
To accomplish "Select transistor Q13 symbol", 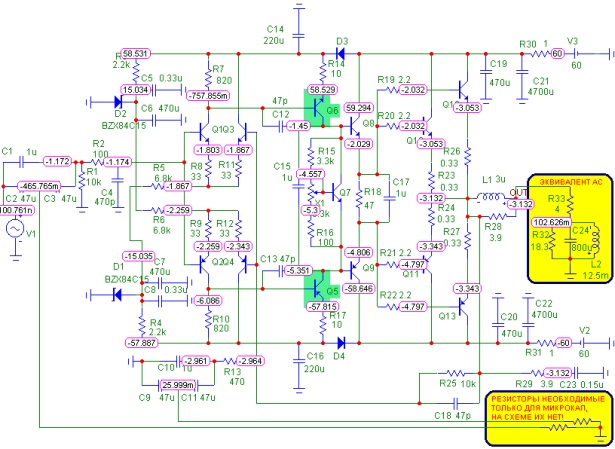I will (x=464, y=307).
